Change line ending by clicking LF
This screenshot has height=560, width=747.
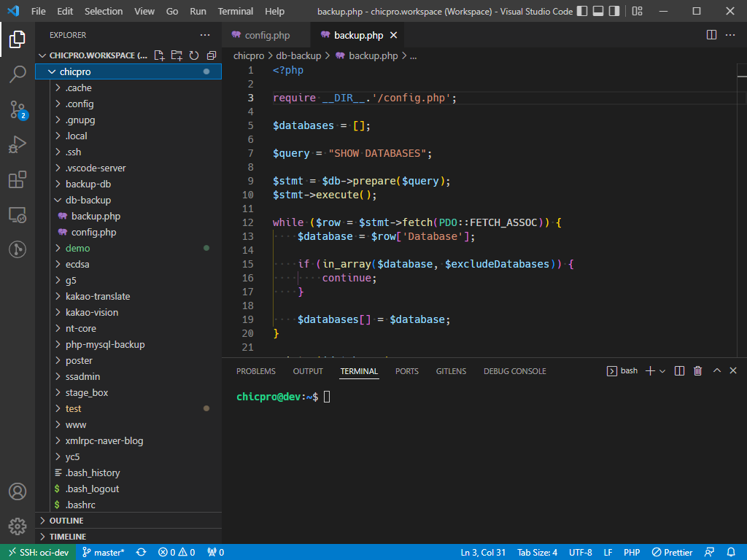pyautogui.click(x=606, y=552)
